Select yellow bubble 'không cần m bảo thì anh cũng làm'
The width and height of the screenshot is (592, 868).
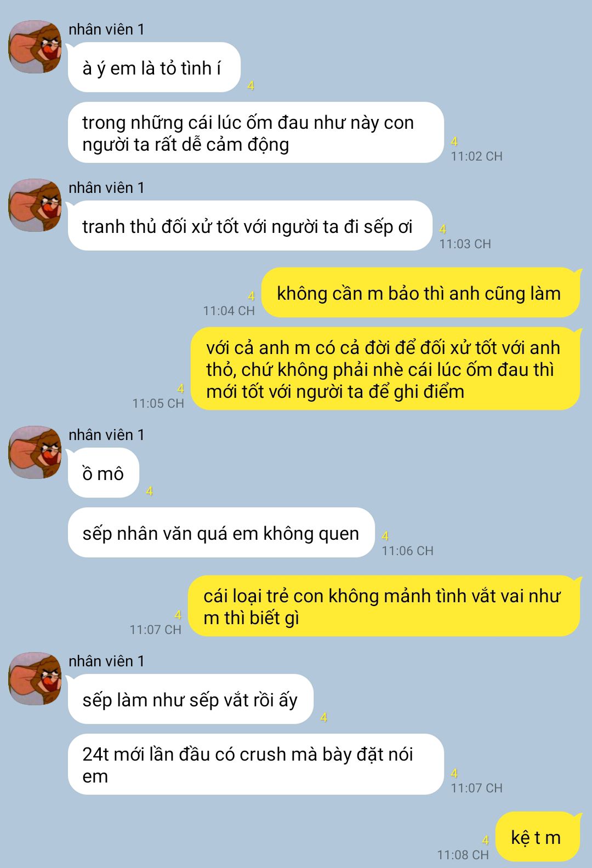[x=420, y=293]
